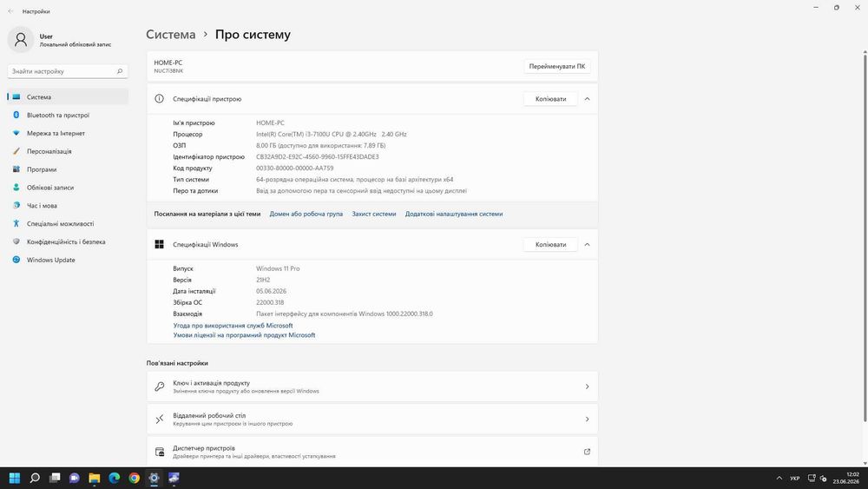Open Ключ і активація продукту chevron
Viewport: 868px width, 489px height.
(587, 387)
